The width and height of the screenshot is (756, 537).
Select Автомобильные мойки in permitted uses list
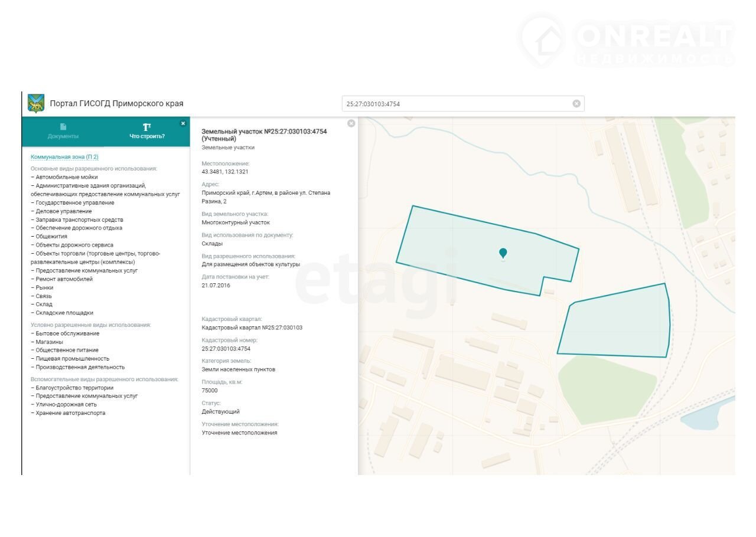pos(66,177)
